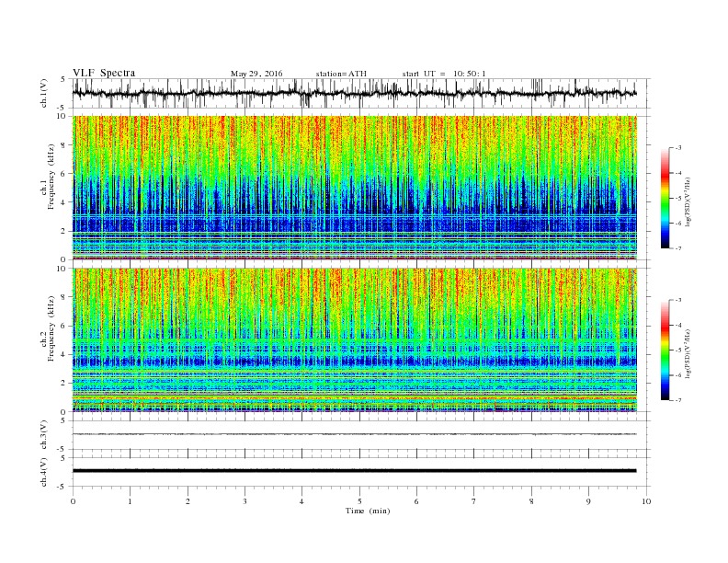Click the "10" kHz tick of ch.2 spectrogram
The width and height of the screenshot is (728, 563).
[x=63, y=269]
